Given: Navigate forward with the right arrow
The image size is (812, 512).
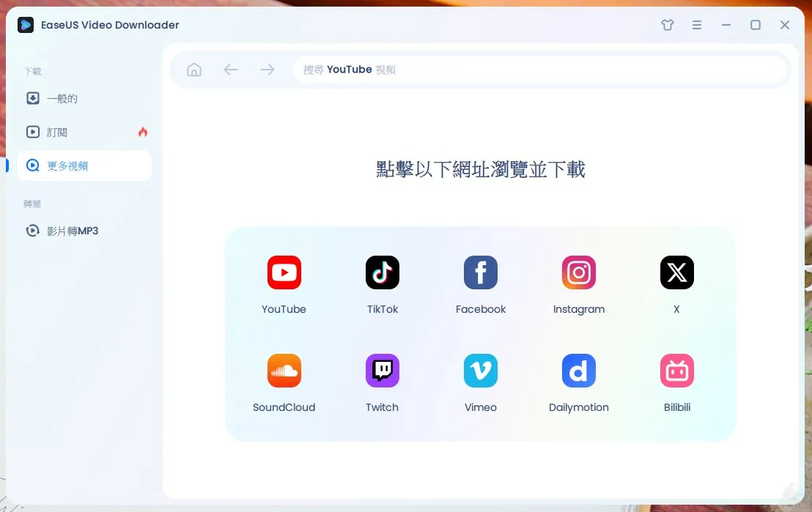Looking at the screenshot, I should pos(267,70).
